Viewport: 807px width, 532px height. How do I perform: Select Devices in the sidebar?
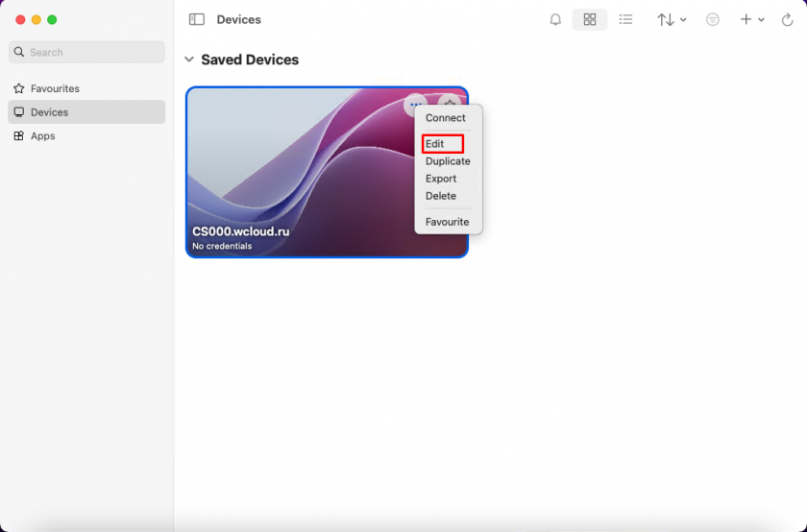tap(49, 112)
